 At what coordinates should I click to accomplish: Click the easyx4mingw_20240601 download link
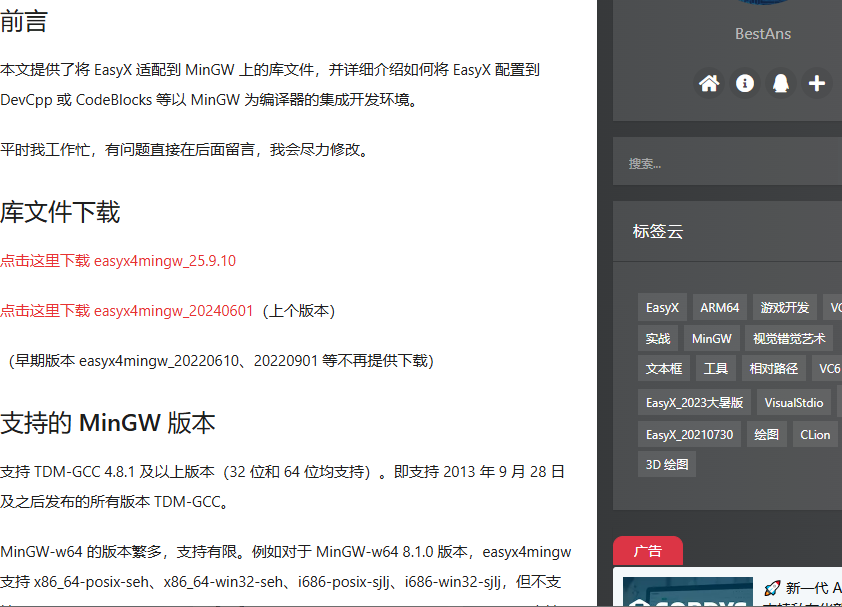[x=127, y=311]
